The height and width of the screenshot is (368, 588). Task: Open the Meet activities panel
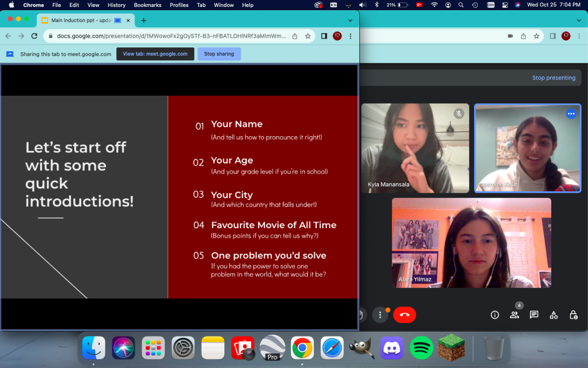click(x=554, y=315)
